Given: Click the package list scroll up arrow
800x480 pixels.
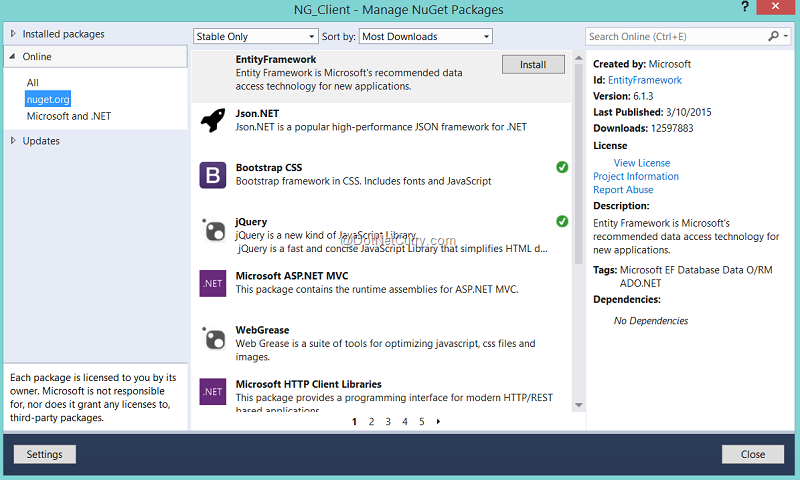Looking at the screenshot, I should [x=579, y=58].
